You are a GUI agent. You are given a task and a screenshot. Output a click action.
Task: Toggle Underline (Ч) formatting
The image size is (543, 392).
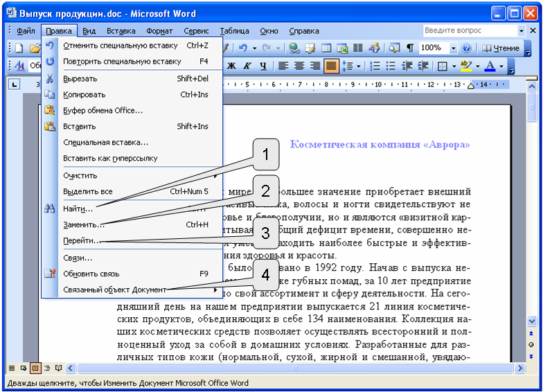[263, 66]
